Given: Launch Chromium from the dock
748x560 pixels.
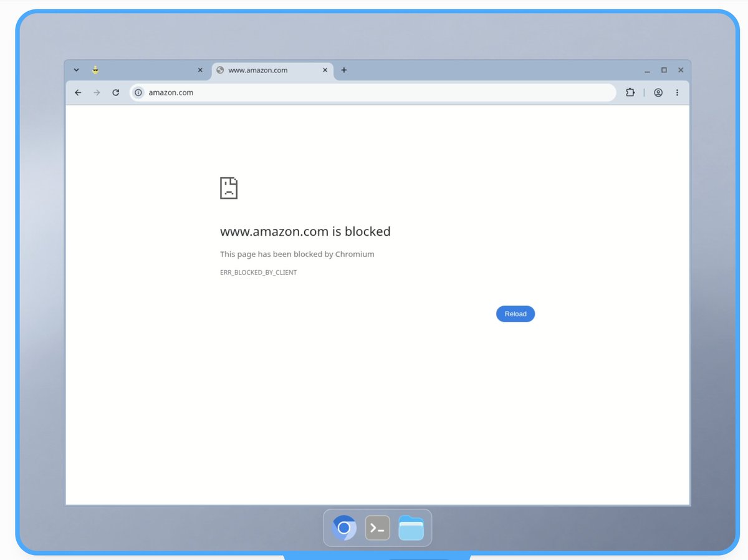Looking at the screenshot, I should coord(344,528).
